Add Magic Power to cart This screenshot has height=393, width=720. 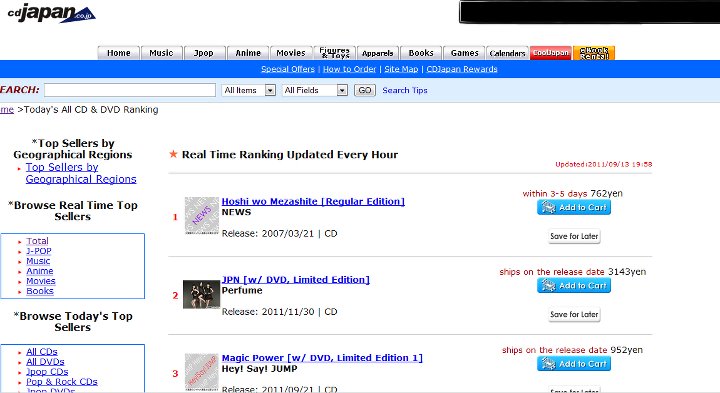pos(574,364)
